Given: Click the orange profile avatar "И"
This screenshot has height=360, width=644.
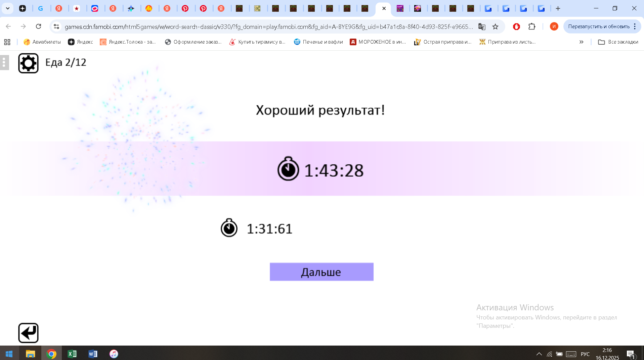Looking at the screenshot, I should (x=554, y=27).
